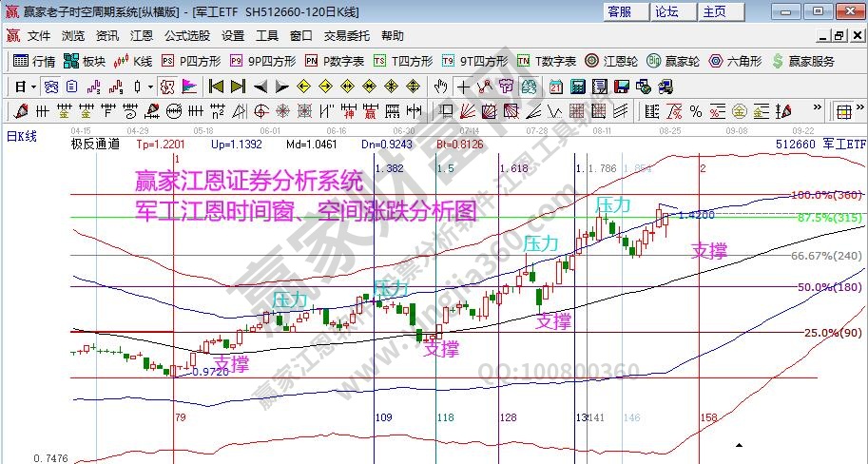The height and width of the screenshot is (464, 868).
Task: Select the 神 ruler line tool
Action: tap(348, 111)
